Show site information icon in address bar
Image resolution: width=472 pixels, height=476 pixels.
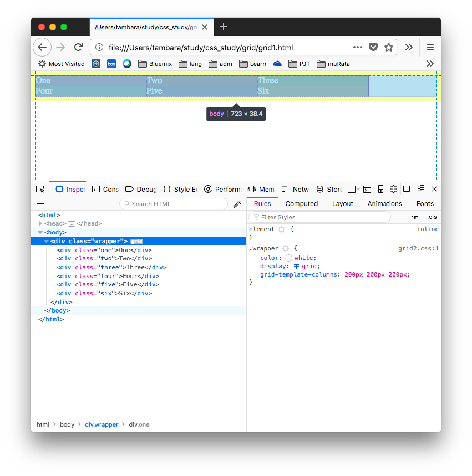(99, 47)
